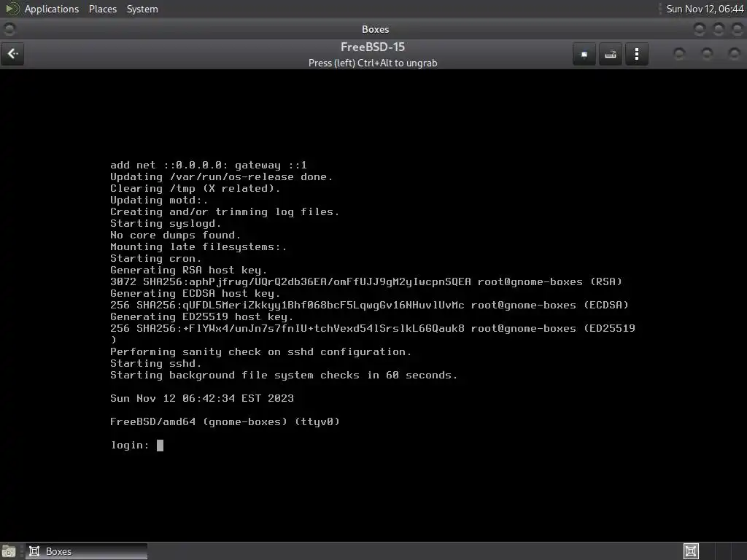Click the date line 'Sun Nov 12 06:42:34 EST 2023'
Viewport: 747px width, 560px height.
(202, 399)
